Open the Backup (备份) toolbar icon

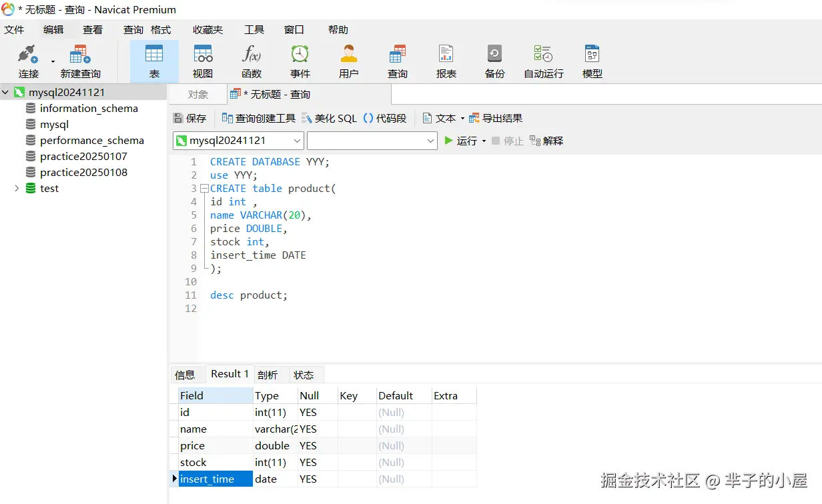[495, 61]
